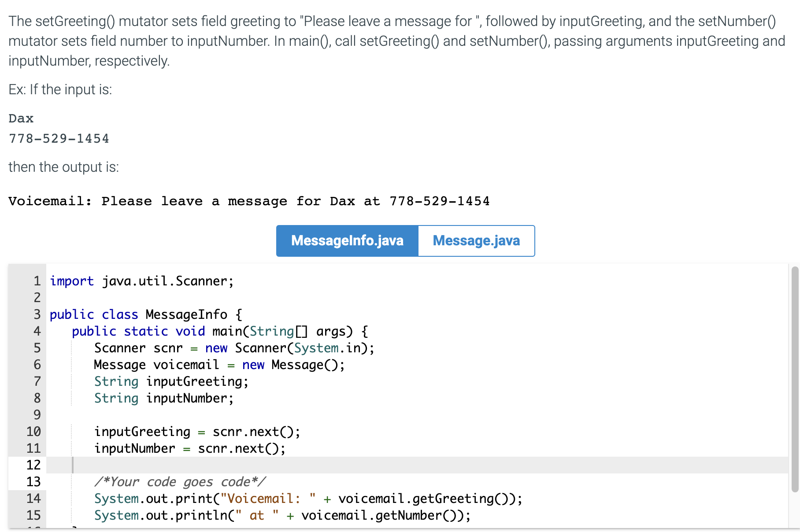Click line number 1 in the gutter
The height and width of the screenshot is (532, 800).
(37, 281)
